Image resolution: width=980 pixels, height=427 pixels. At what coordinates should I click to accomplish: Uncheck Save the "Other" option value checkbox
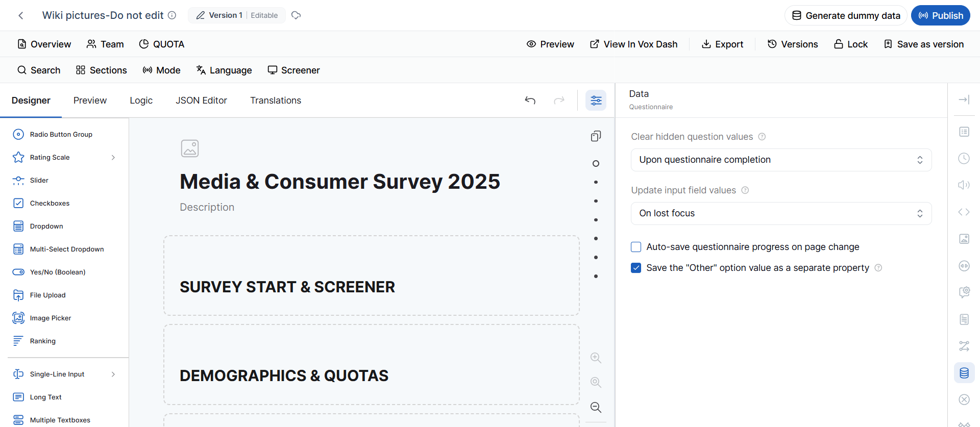coord(636,268)
